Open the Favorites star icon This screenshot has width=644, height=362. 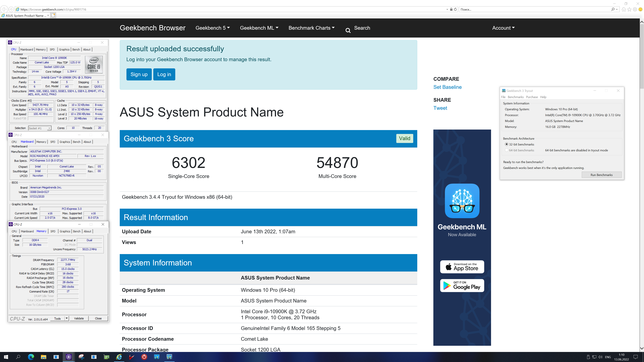click(x=629, y=10)
